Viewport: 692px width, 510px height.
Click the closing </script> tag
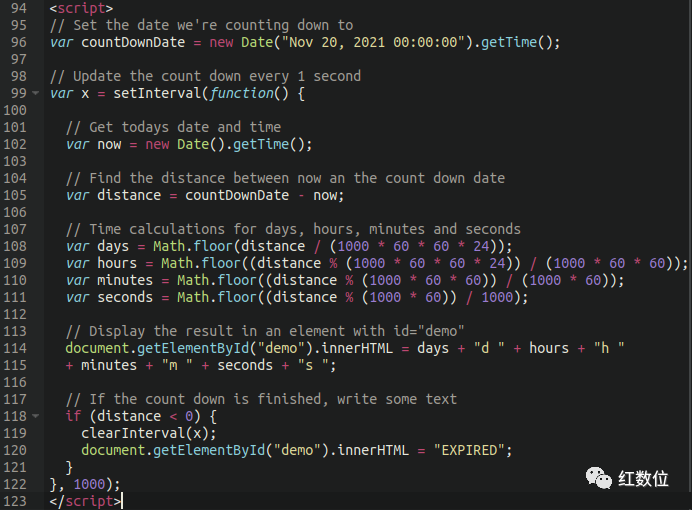coord(86,501)
